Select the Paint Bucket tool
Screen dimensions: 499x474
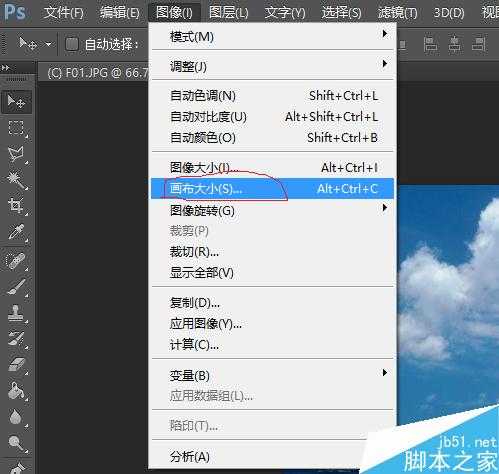coord(16,391)
